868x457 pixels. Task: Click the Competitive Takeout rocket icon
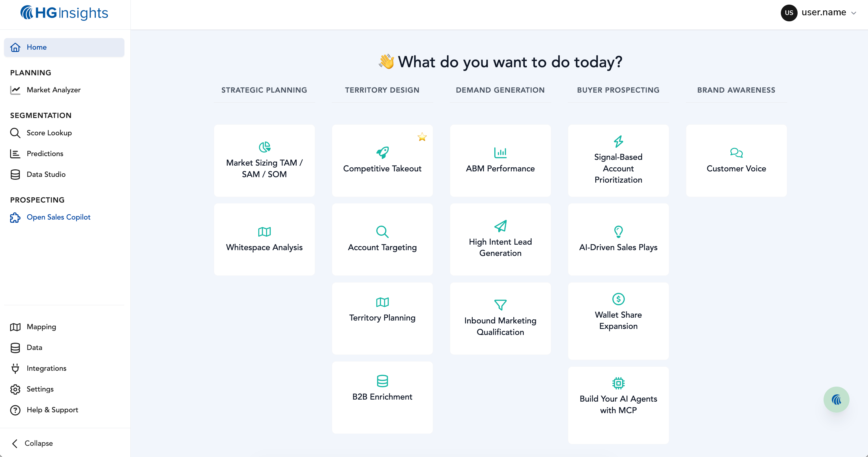(x=382, y=153)
